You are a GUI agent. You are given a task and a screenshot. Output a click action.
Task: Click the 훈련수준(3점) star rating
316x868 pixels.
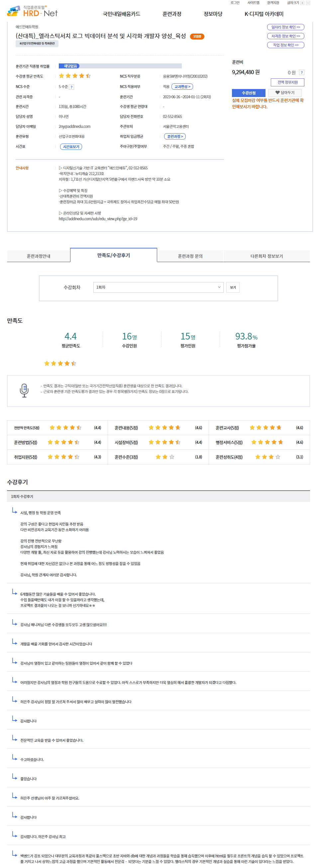pyautogui.click(x=165, y=457)
